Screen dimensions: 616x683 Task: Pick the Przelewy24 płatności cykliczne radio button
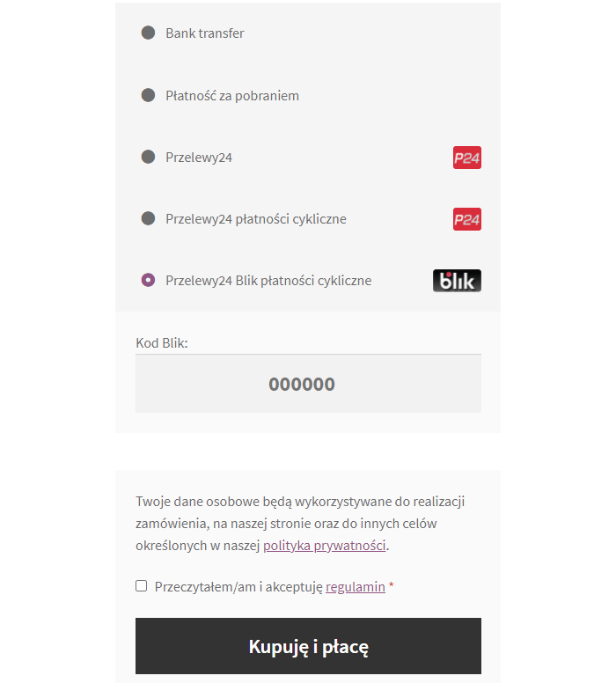coord(148,218)
